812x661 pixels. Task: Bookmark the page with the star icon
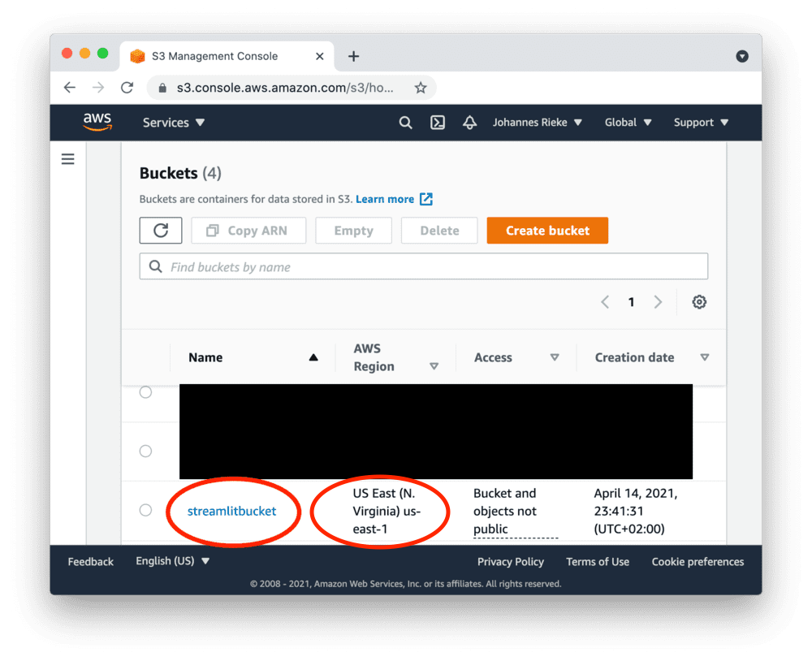tap(421, 87)
